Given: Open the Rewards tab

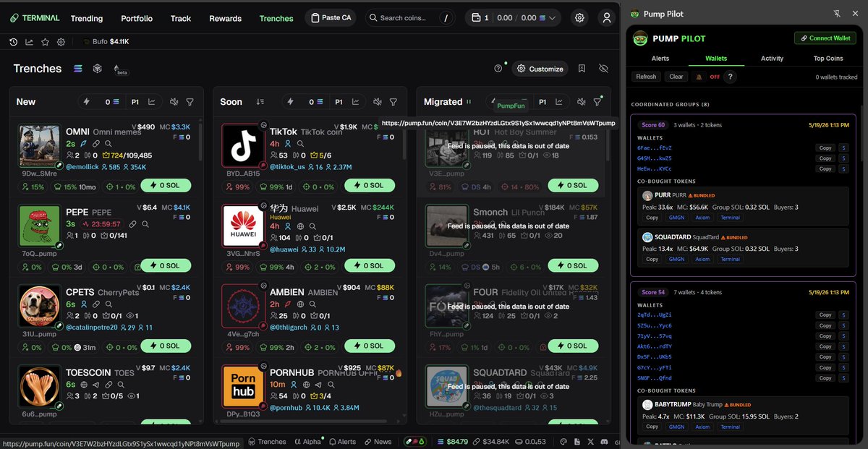Looking at the screenshot, I should pos(226,18).
